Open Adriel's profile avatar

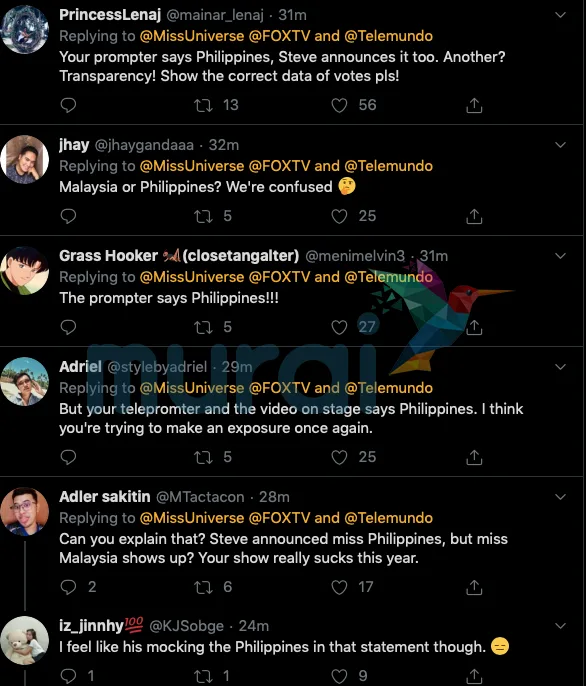click(25, 382)
